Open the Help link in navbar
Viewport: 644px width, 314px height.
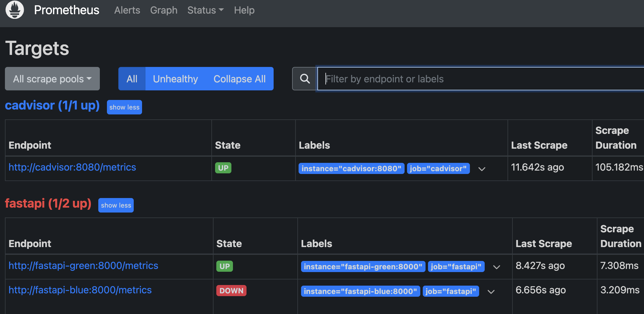coord(244,10)
